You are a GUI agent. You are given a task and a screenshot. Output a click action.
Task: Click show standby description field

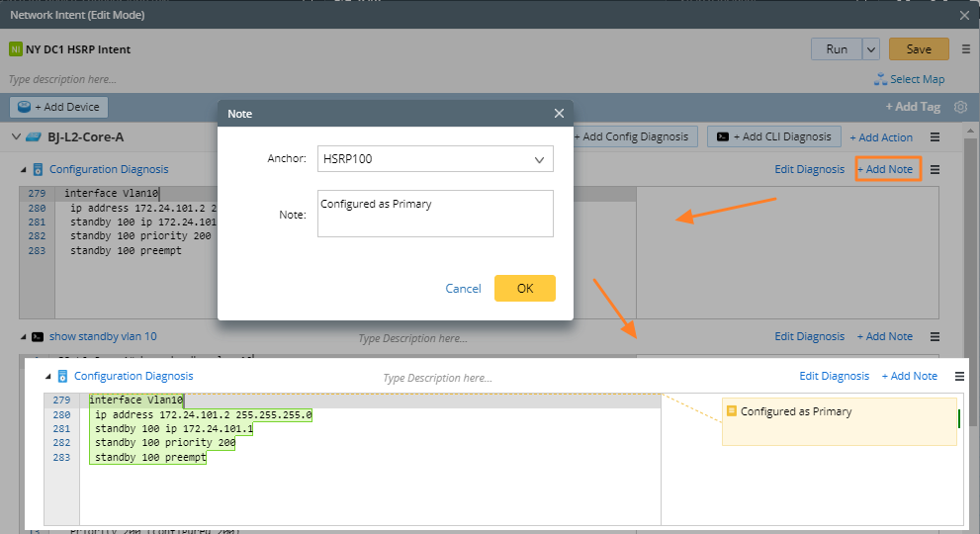pyautogui.click(x=412, y=338)
